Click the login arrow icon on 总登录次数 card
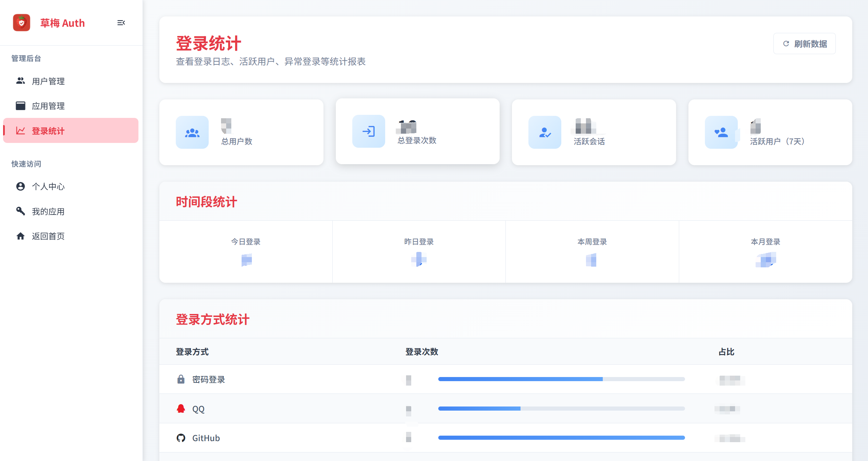The height and width of the screenshot is (461, 868). point(369,131)
